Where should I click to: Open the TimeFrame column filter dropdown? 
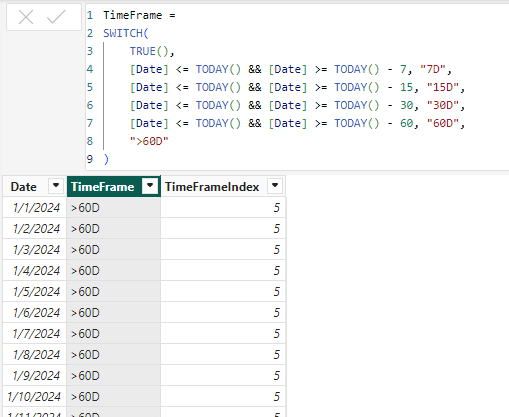[x=150, y=185]
